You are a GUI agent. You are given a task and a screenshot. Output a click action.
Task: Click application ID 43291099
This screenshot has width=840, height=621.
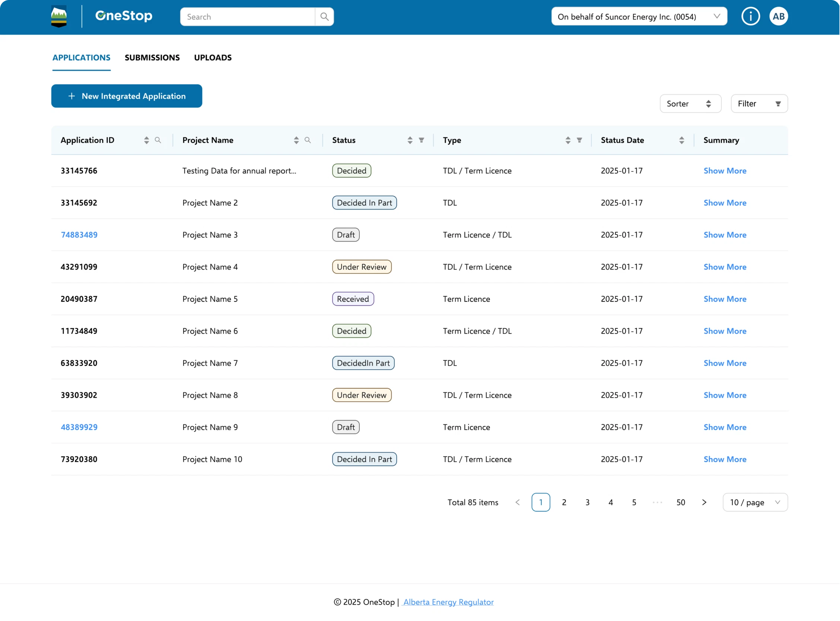(79, 267)
